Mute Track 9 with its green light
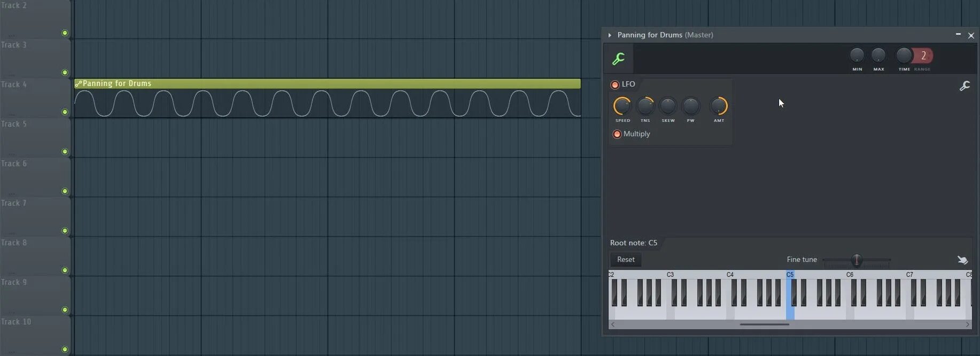This screenshot has height=356, width=980. coord(65,310)
